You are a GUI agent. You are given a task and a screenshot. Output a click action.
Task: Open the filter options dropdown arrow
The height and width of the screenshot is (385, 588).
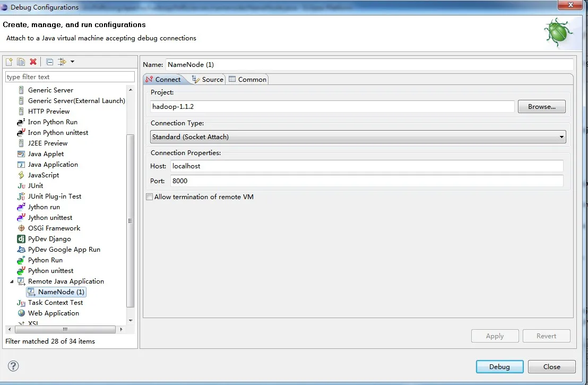pyautogui.click(x=72, y=62)
